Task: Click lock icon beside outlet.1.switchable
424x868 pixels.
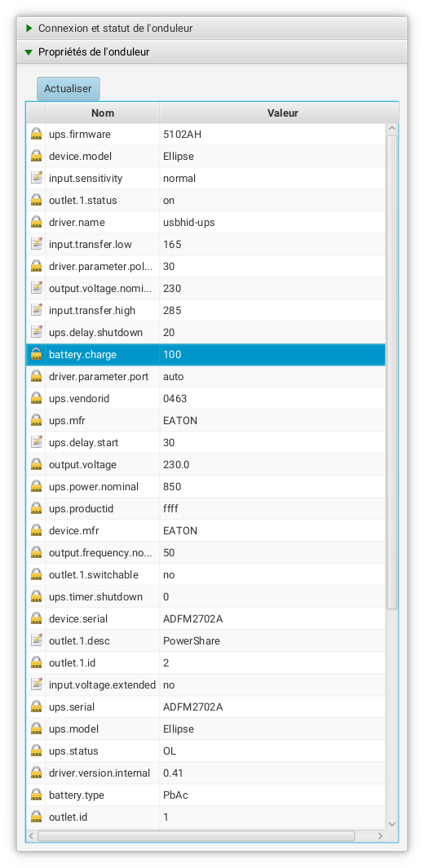Action: tap(37, 574)
